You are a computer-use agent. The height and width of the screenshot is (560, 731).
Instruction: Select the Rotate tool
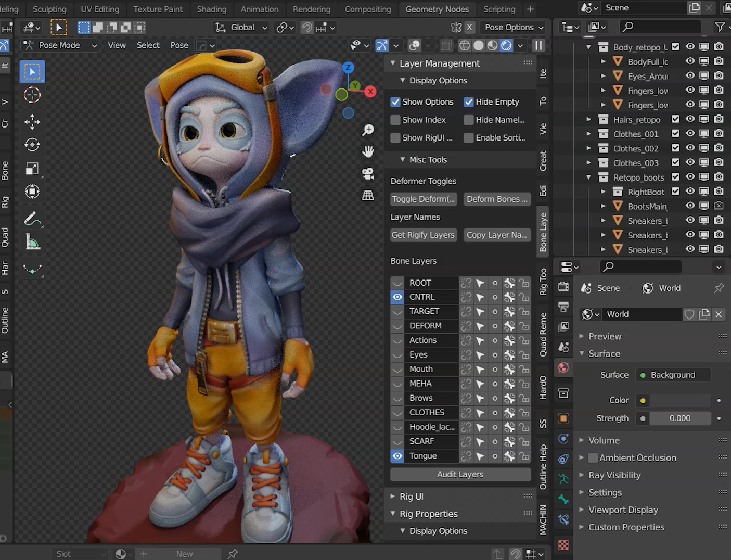coord(32,145)
